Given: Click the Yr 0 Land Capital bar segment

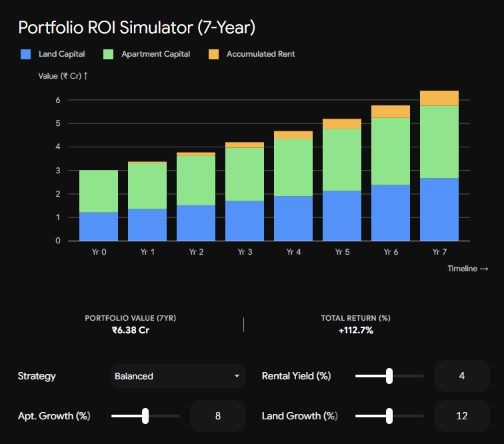Looking at the screenshot, I should (x=99, y=227).
